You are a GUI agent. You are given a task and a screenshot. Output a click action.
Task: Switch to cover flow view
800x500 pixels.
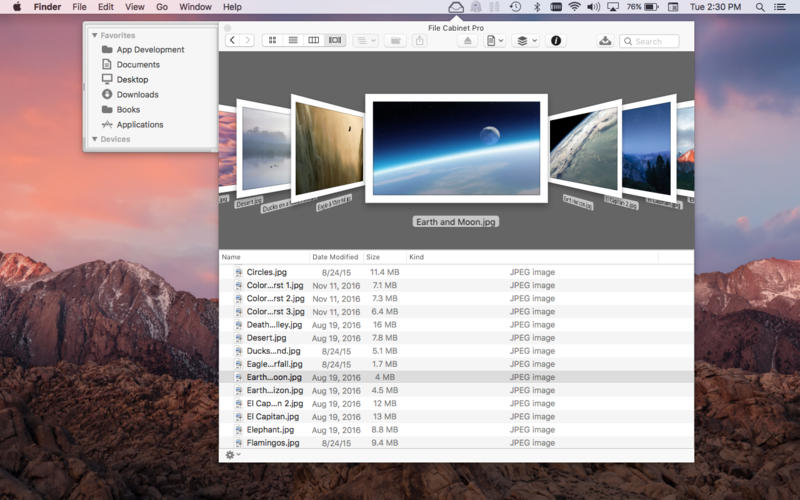(335, 40)
